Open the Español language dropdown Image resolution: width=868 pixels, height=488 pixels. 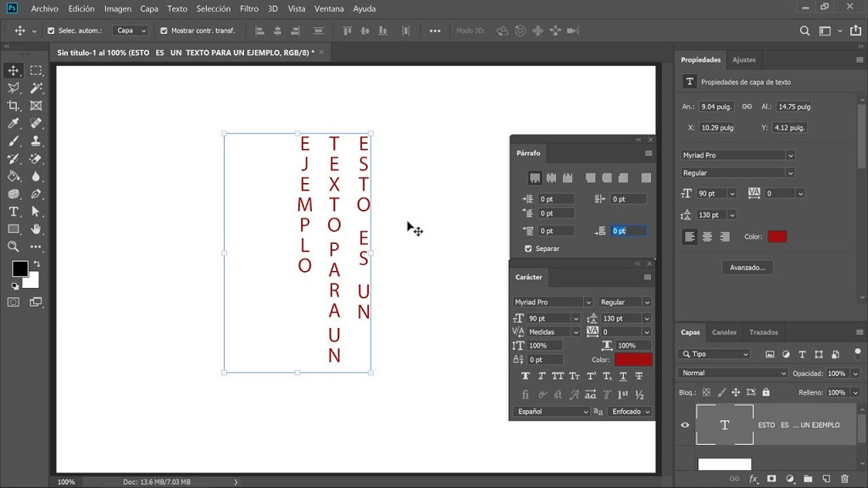coord(551,411)
